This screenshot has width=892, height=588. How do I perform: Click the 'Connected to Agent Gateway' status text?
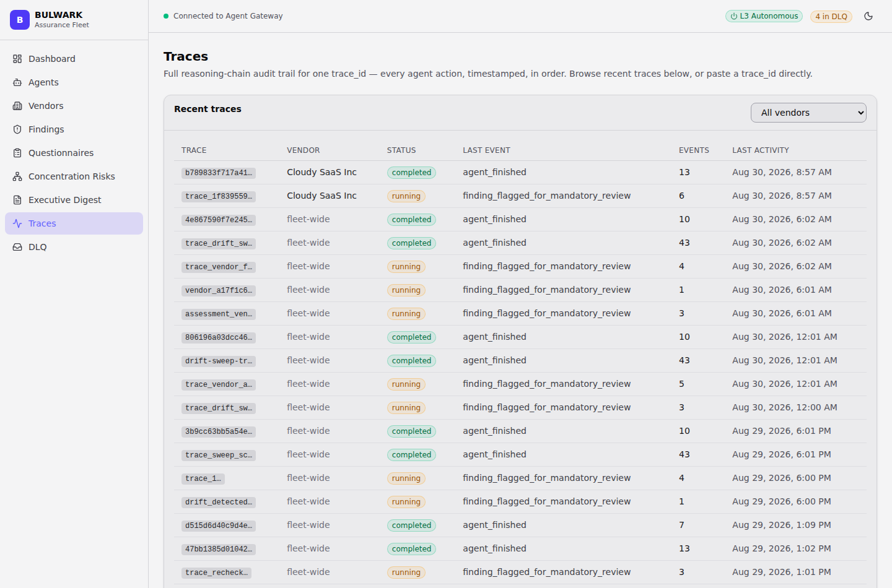228,16
